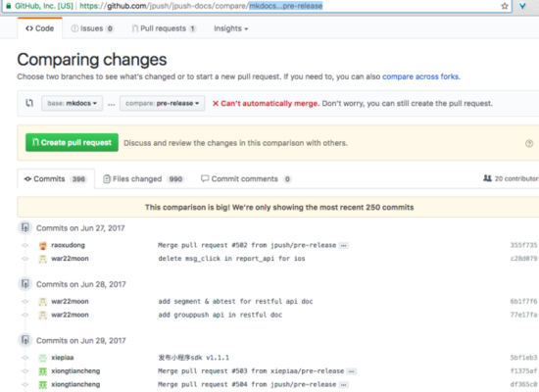
Task: Switch to the Files changed tab
Action: [144, 178]
